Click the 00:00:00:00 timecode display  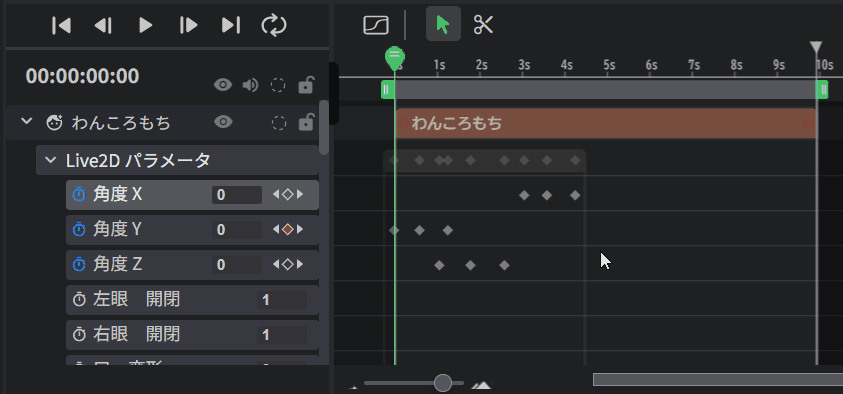click(x=82, y=76)
